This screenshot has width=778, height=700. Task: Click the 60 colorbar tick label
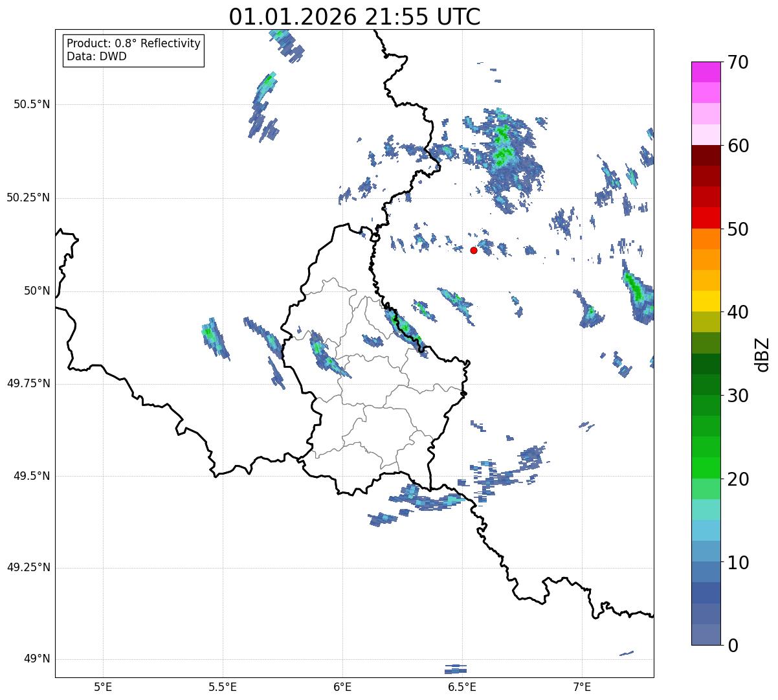[739, 146]
